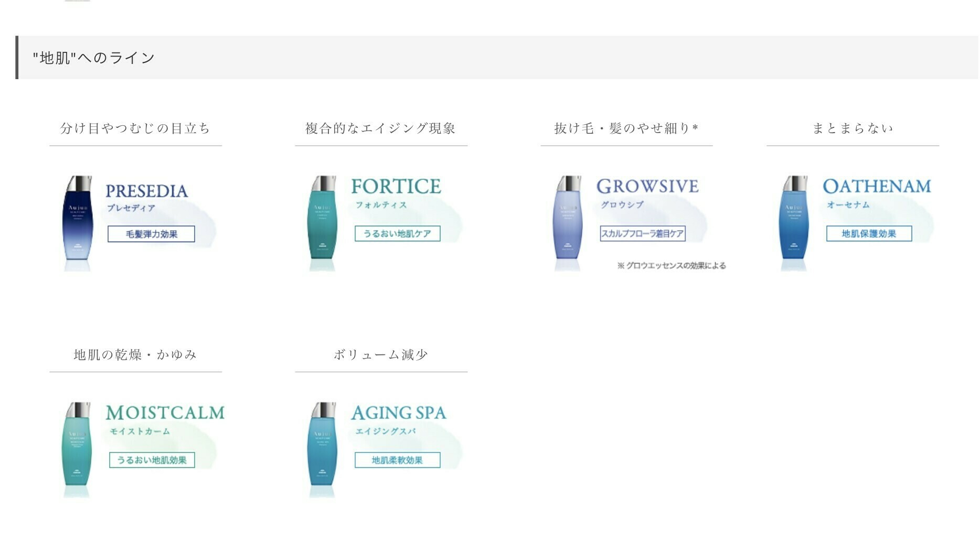Open the OATHENAM product title link
The image size is (980, 551).
pos(877,186)
